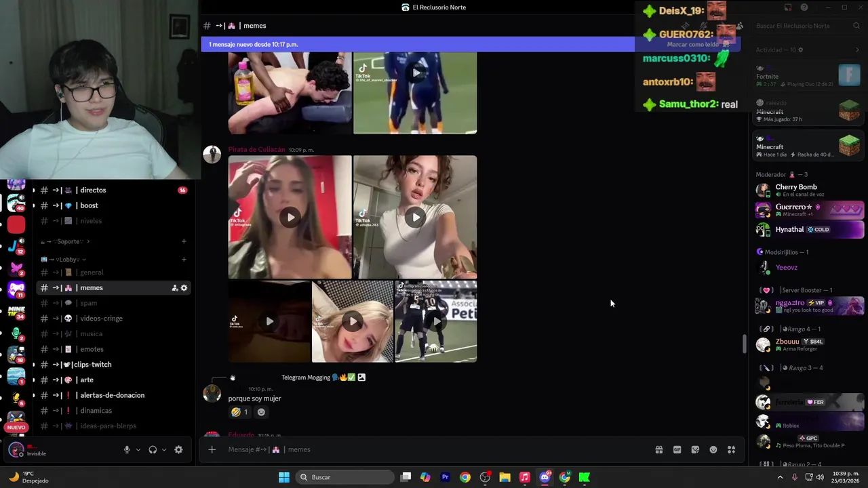Add channel to Soporte category
Image resolution: width=868 pixels, height=488 pixels.
(184, 241)
